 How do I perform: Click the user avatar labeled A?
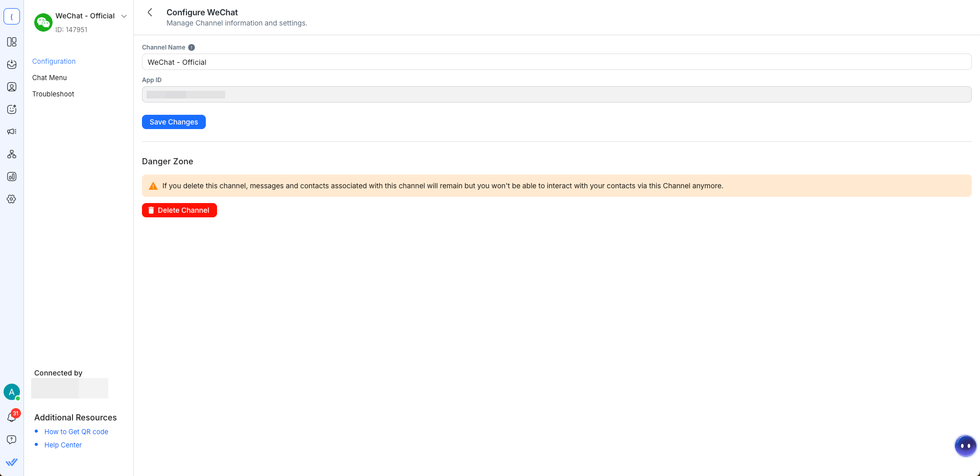(12, 392)
